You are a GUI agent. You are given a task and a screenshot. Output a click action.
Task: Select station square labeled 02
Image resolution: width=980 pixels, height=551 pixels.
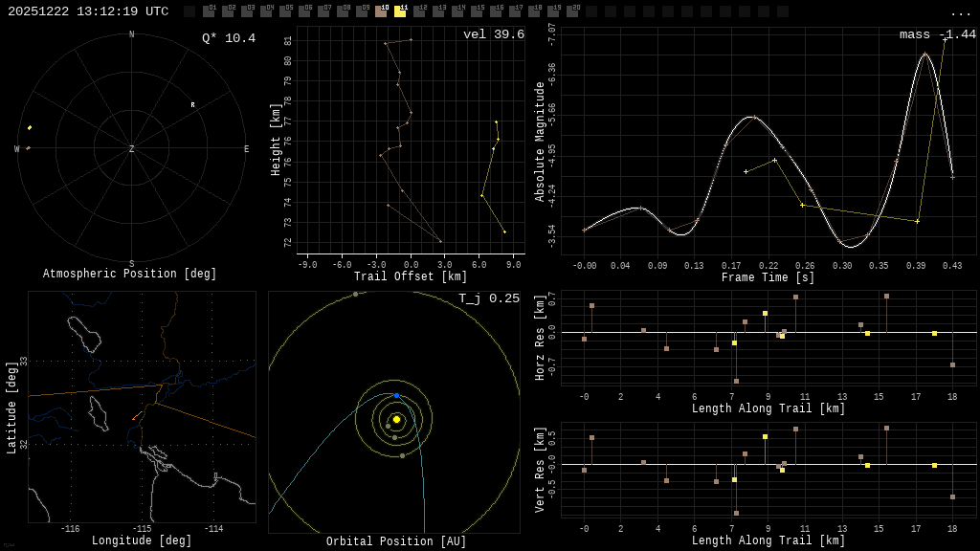228,11
